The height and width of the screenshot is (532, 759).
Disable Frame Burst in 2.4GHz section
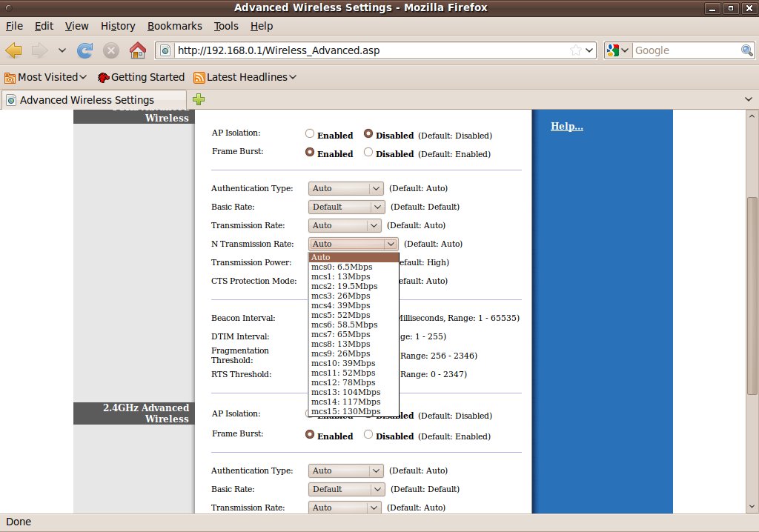[x=368, y=435]
